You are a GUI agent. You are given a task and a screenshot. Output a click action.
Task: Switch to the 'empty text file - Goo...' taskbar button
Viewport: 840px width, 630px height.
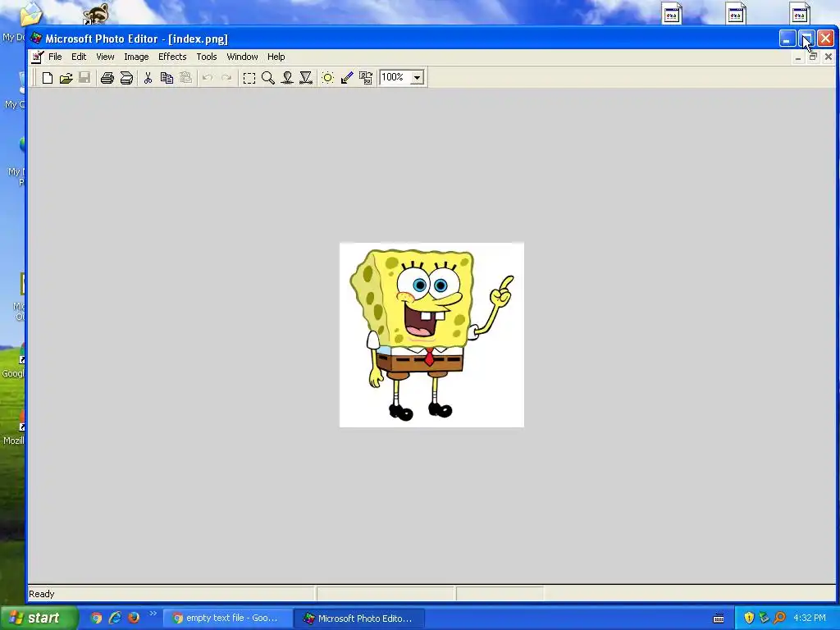[x=228, y=619]
